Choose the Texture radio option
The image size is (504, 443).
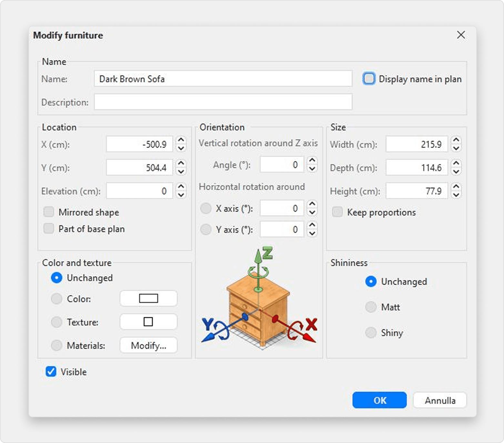click(x=56, y=322)
